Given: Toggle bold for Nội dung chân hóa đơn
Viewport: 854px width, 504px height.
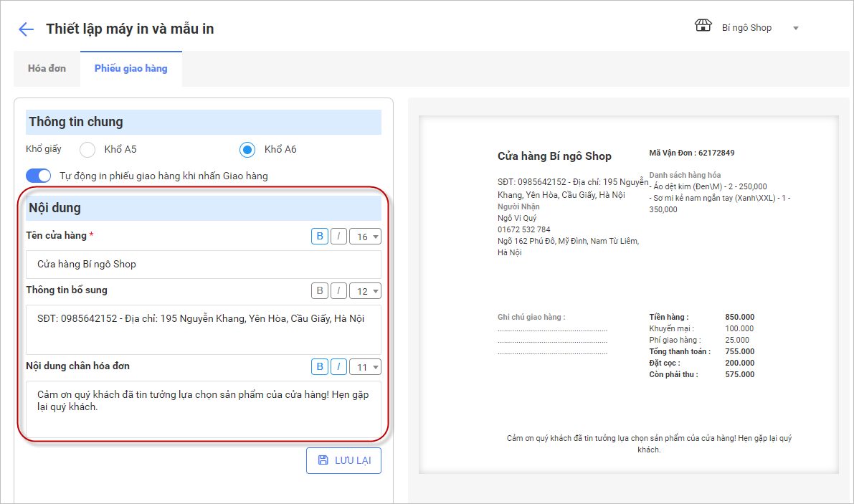Looking at the screenshot, I should coord(320,367).
